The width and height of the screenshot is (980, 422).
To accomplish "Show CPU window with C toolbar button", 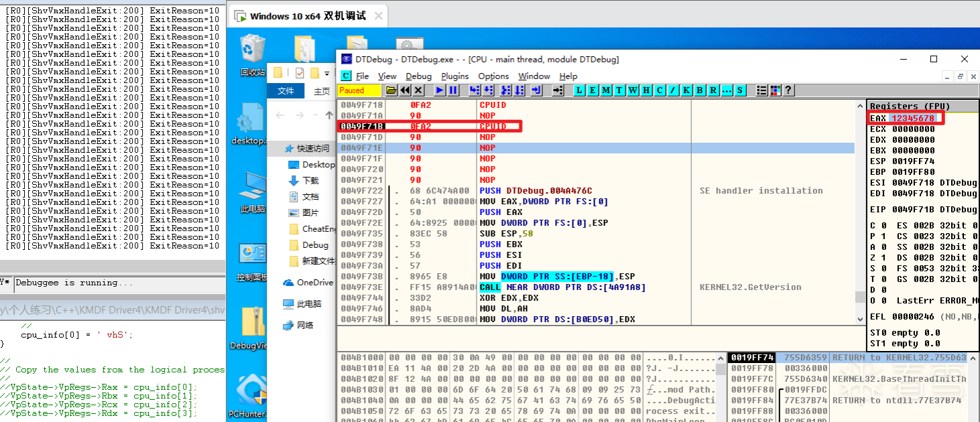I will [660, 90].
